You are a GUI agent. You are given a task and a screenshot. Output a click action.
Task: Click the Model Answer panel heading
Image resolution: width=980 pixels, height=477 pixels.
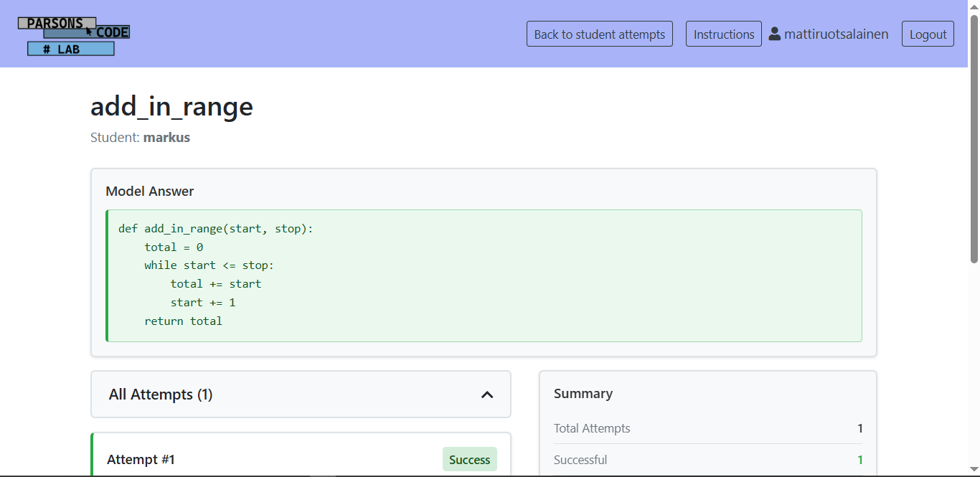point(149,191)
